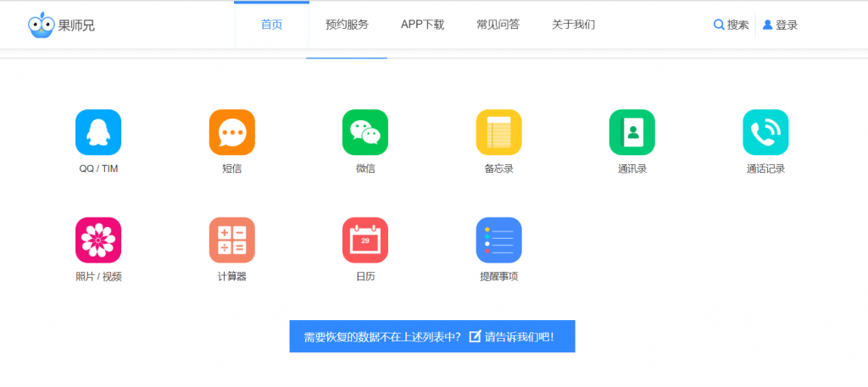Click the 登录 text link

[787, 25]
